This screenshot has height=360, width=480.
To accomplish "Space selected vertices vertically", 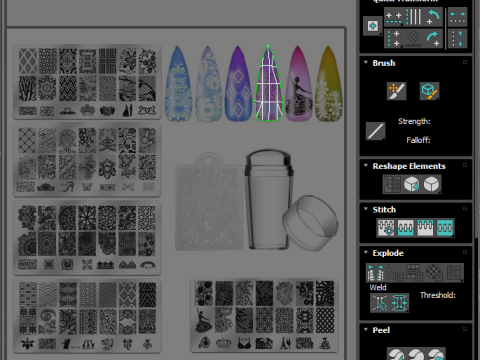I will pyautogui.click(x=457, y=38).
